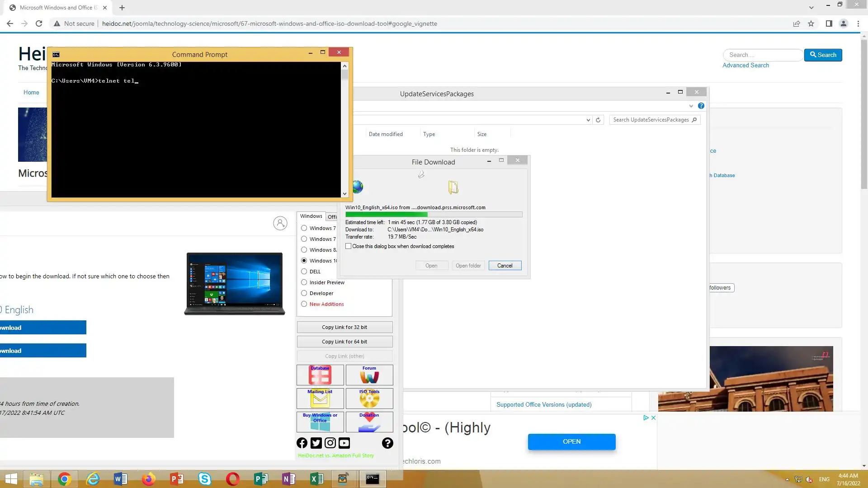Viewport: 868px width, 488px height.
Task: Click the Explorer refresh icon
Action: coord(598,120)
